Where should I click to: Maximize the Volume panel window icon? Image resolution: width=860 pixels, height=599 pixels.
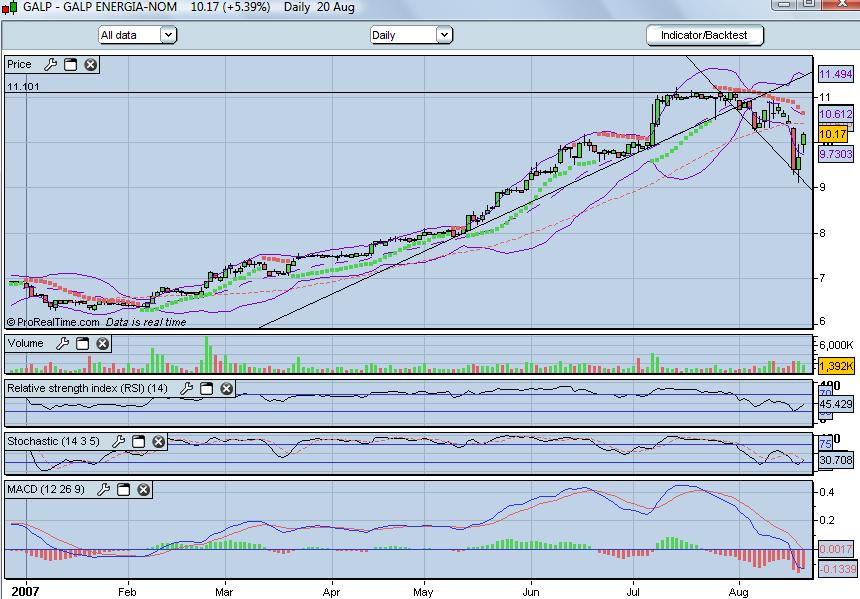tap(83, 343)
